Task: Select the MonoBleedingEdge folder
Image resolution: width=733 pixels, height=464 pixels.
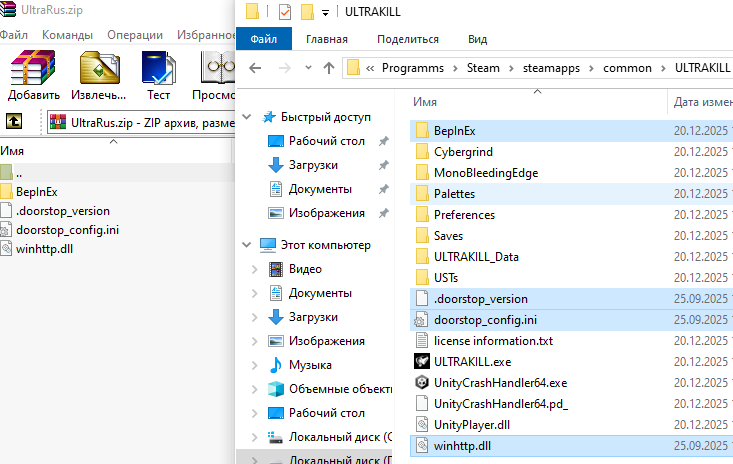Action: point(486,173)
